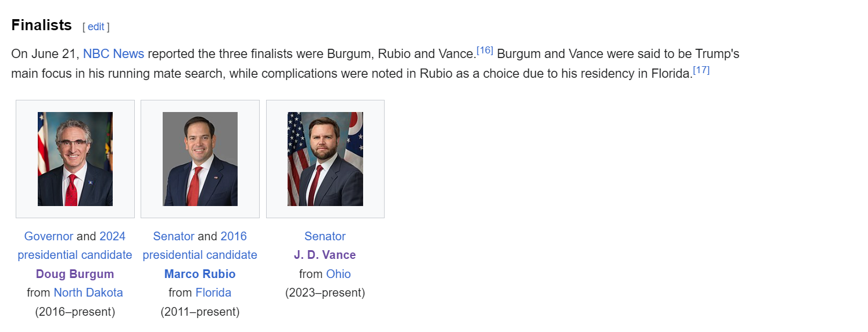Open the North Dakota link
This screenshot has width=868, height=332.
click(x=88, y=293)
